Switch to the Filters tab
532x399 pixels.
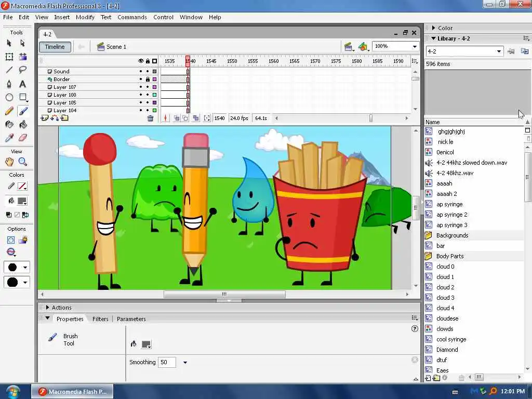click(x=100, y=319)
